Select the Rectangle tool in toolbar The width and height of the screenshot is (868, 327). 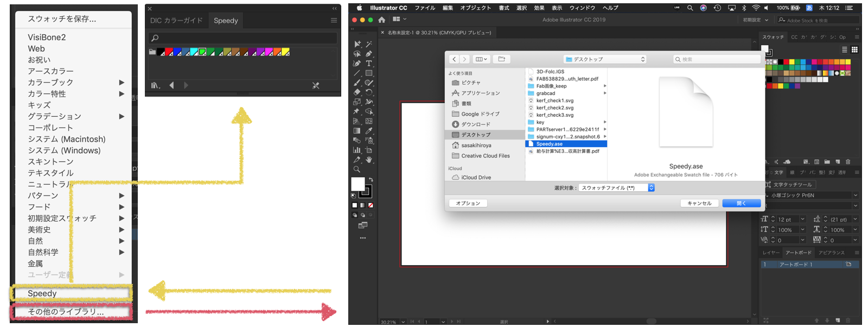(x=369, y=73)
